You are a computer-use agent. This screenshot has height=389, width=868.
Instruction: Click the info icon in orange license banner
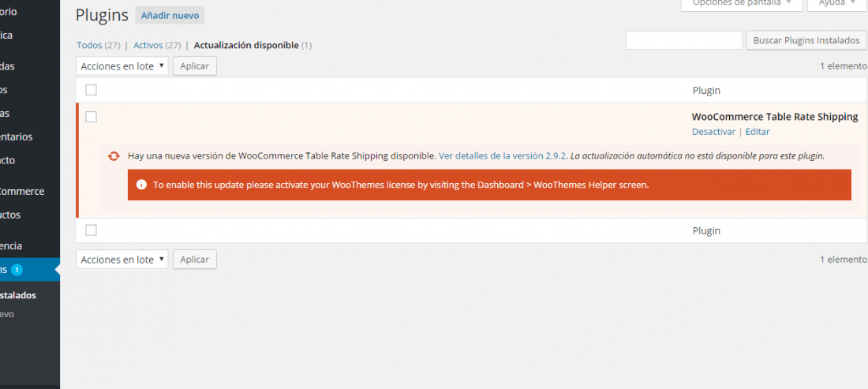tap(141, 185)
